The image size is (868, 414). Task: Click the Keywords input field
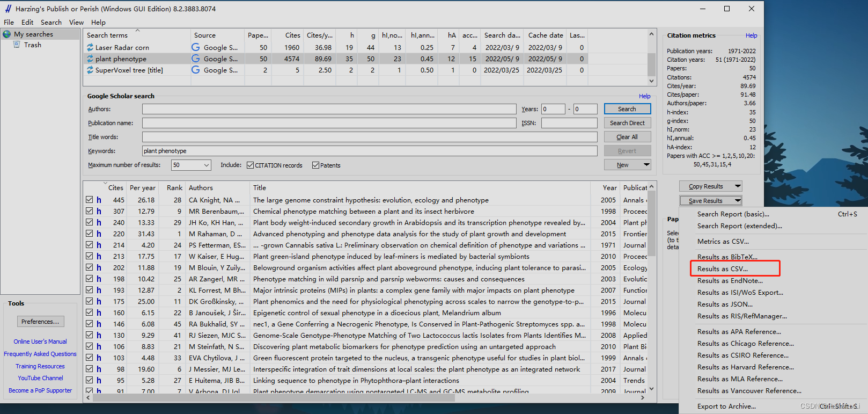tap(370, 151)
